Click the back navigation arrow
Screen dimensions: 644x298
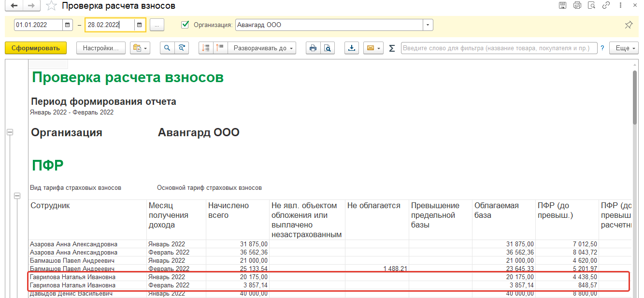[x=14, y=6]
